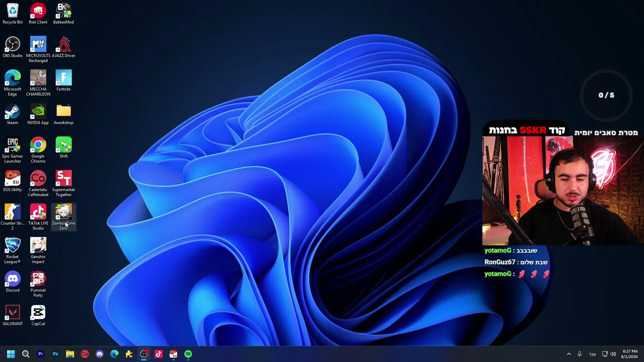Click the AJAZZ Driver desktop shortcut
Viewport: 644px width, 362px height.
click(x=63, y=48)
